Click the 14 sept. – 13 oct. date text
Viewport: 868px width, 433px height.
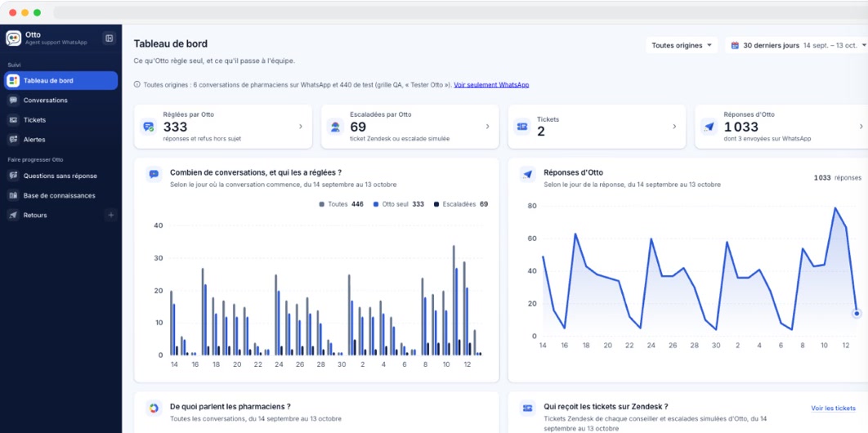tap(830, 46)
